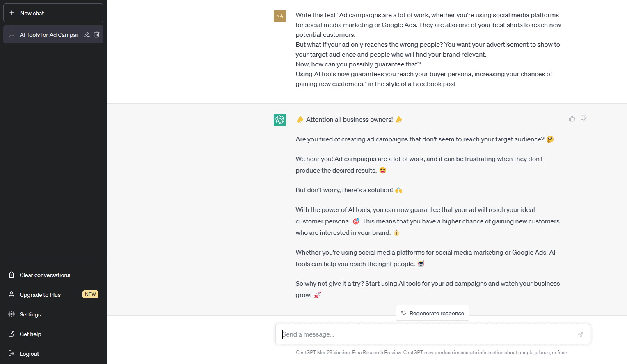Select Clear conversations in the sidebar
The width and height of the screenshot is (627, 364).
coord(45,275)
